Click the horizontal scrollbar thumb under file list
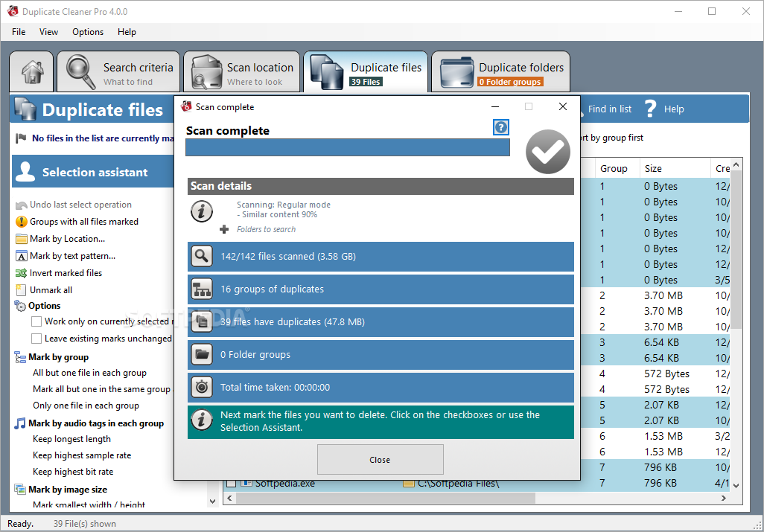The width and height of the screenshot is (764, 532). 386,498
